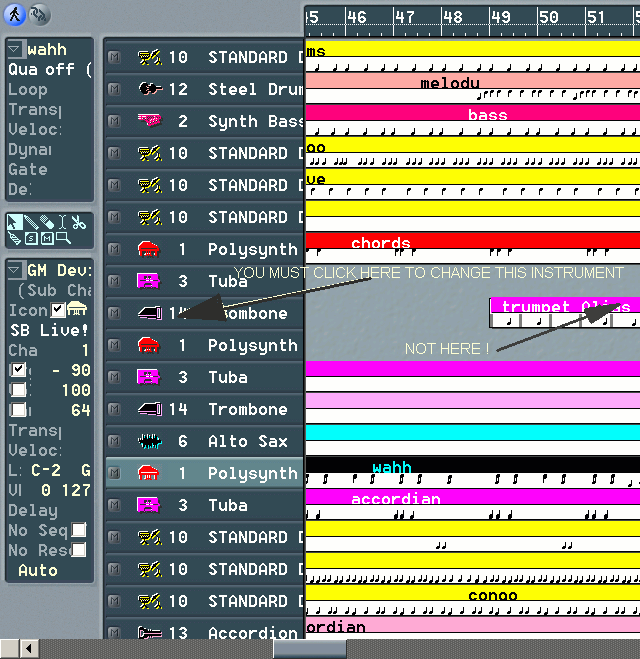
Task: Click the SB Live! port name
Action: (x=49, y=330)
